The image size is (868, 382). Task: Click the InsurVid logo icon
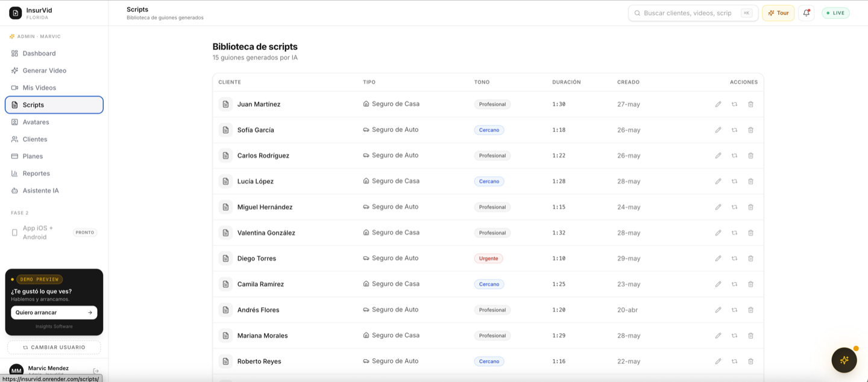(15, 13)
